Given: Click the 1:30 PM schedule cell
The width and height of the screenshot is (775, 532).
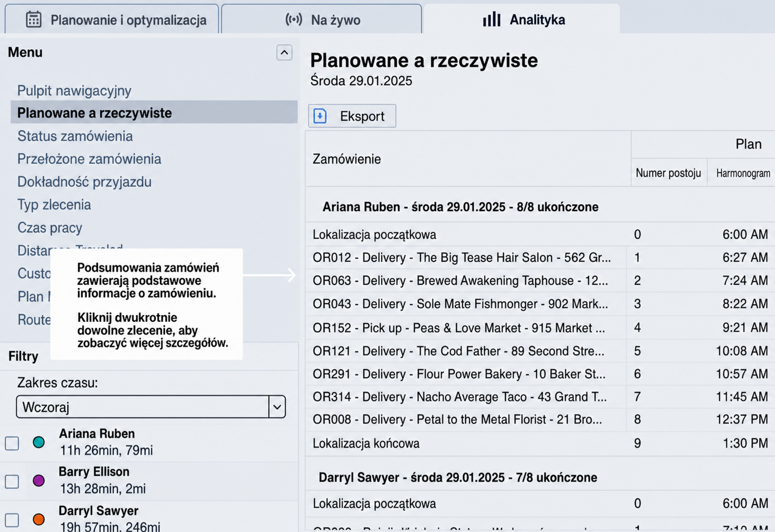Looking at the screenshot, I should coord(745,443).
